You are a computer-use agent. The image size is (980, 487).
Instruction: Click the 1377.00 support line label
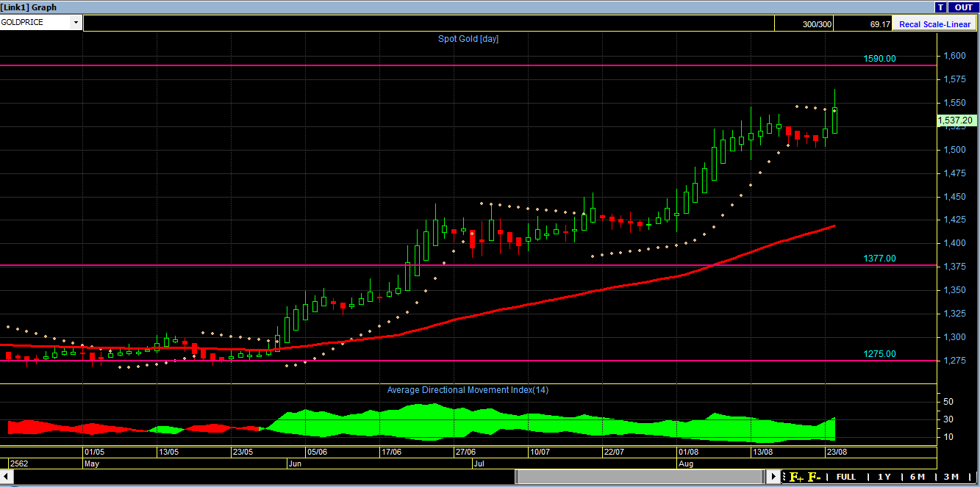tap(879, 258)
